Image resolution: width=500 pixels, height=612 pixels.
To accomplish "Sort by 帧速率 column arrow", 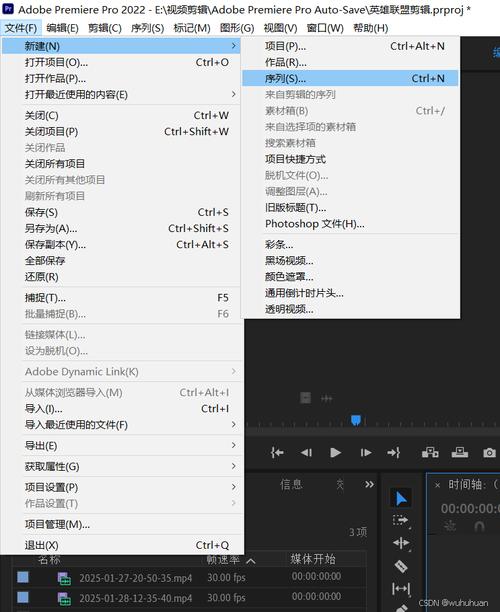I will pyautogui.click(x=251, y=561).
